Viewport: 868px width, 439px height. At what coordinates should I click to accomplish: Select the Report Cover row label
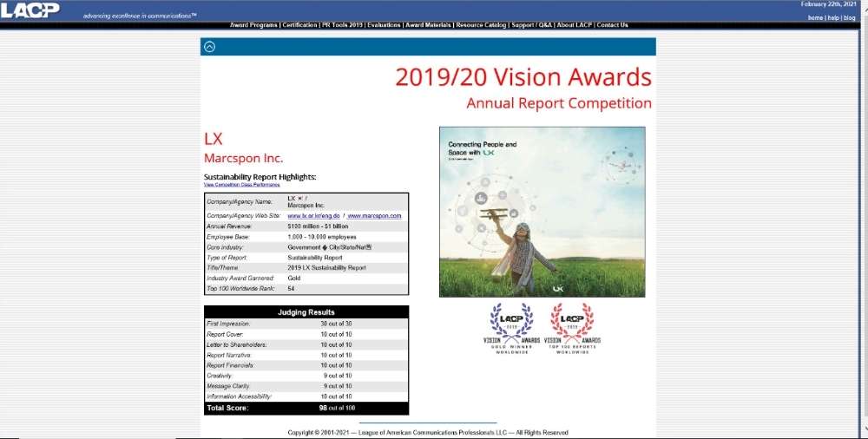[225, 334]
